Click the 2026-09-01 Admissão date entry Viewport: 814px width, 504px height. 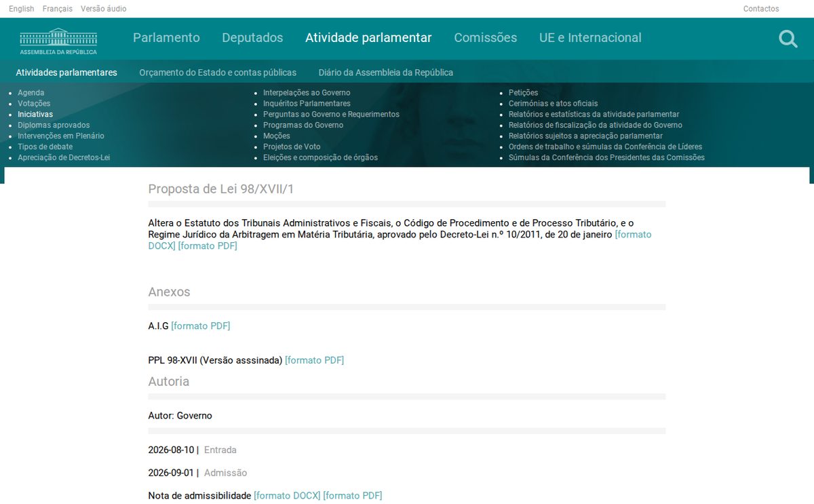[x=197, y=473]
